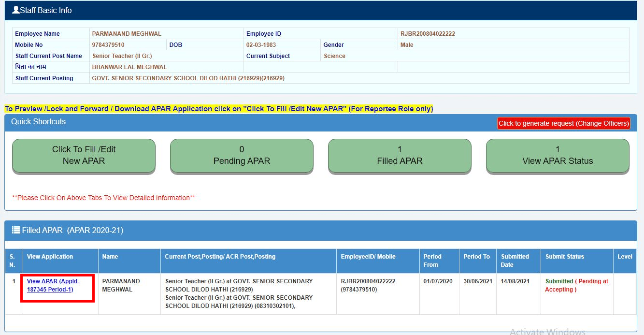Click mobile number 9784379510
The width and height of the screenshot is (644, 335).
pos(109,44)
